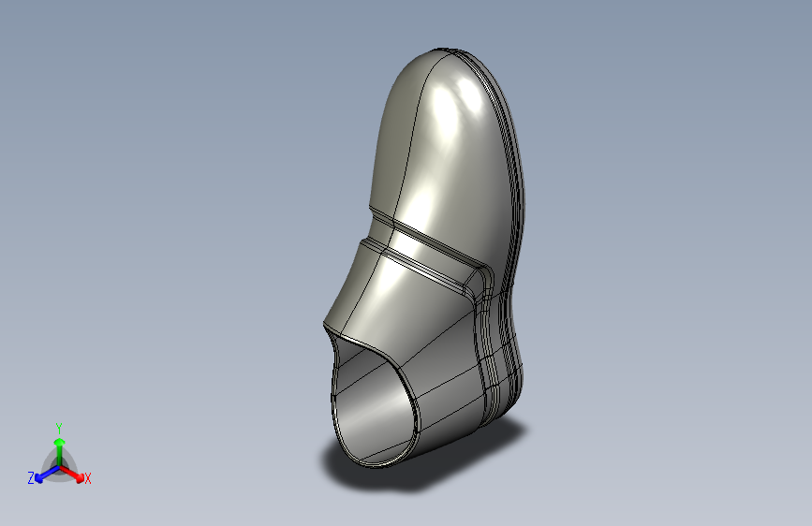Click the red X axis of the orientation triad

point(72,474)
